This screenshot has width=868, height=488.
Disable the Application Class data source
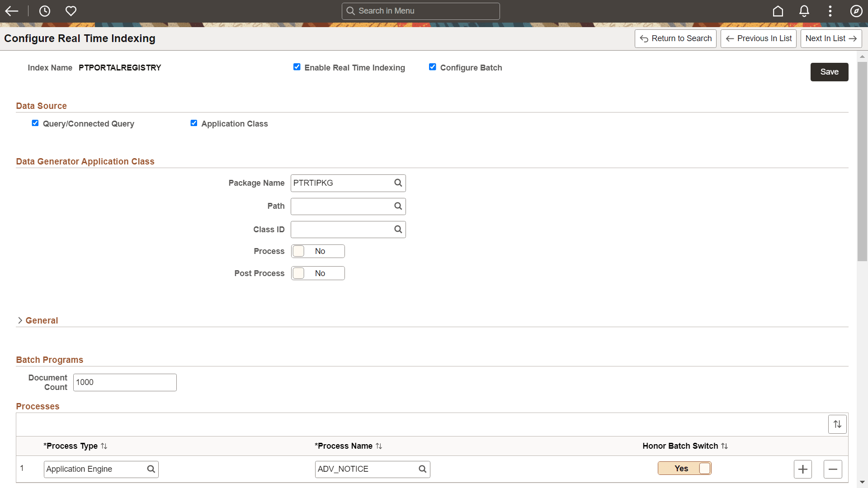(x=194, y=123)
